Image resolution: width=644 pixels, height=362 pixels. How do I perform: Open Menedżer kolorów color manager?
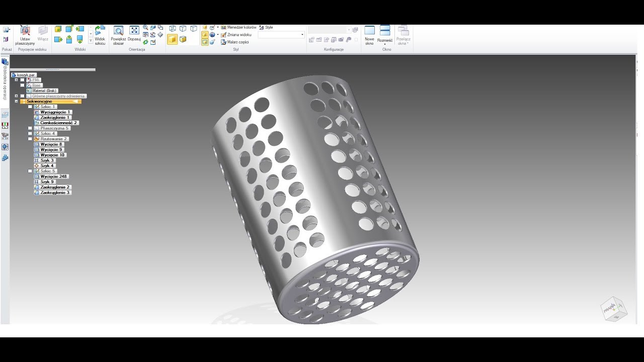pos(238,28)
